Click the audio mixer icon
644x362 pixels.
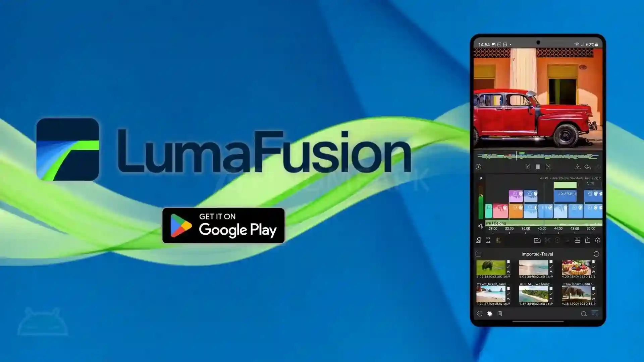click(498, 240)
